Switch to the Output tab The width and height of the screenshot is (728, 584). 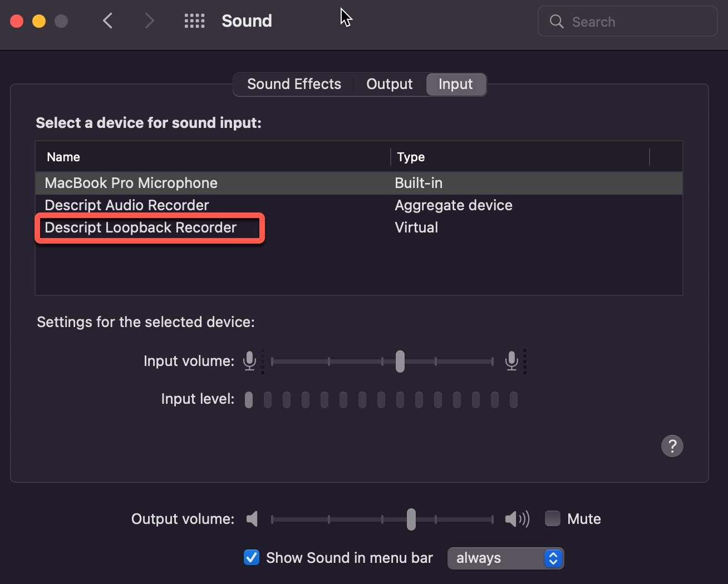[389, 84]
